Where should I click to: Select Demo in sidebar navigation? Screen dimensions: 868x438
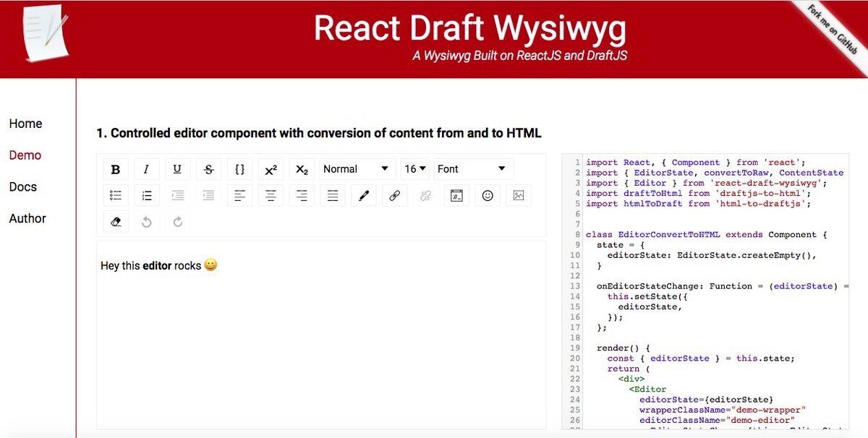point(25,155)
